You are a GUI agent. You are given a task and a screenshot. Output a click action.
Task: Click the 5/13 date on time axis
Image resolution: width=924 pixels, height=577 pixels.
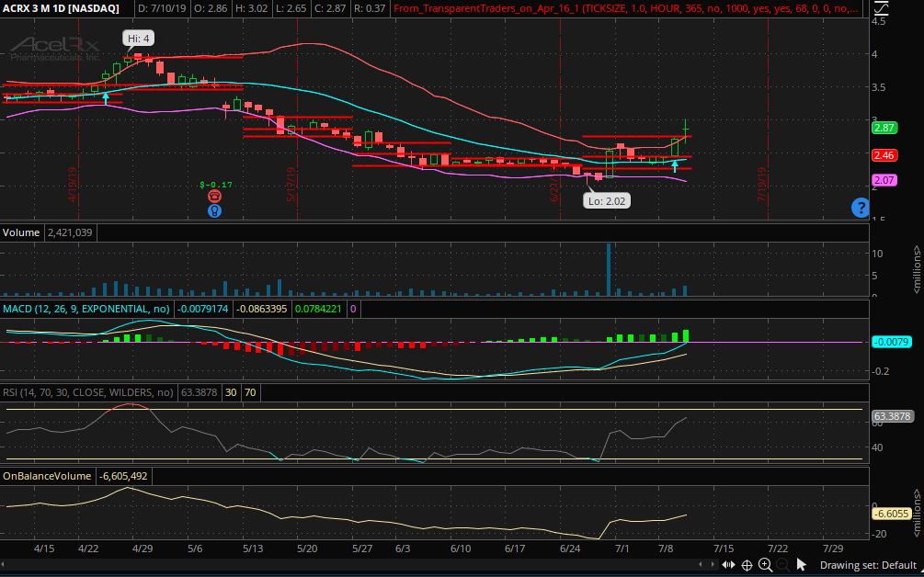[253, 549]
